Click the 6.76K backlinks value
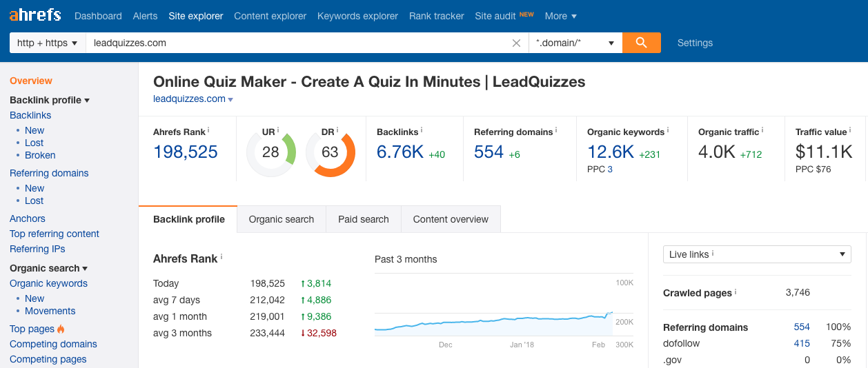This screenshot has height=368, width=868. [x=400, y=152]
